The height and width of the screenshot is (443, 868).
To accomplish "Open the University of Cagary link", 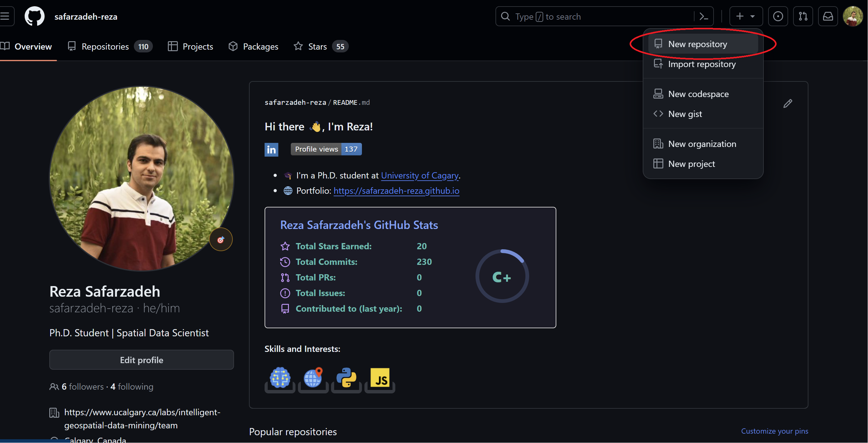I will (x=420, y=176).
